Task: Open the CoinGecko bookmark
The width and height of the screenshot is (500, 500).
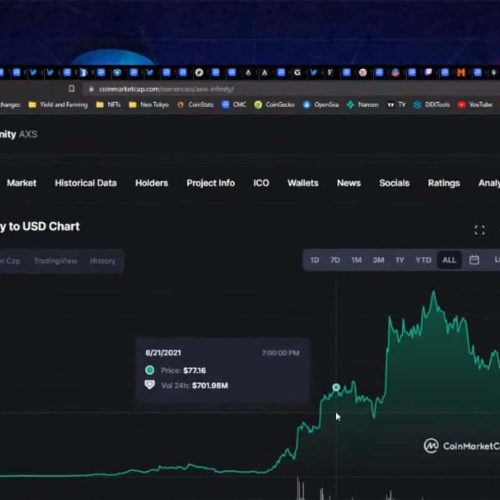Action: click(x=274, y=105)
